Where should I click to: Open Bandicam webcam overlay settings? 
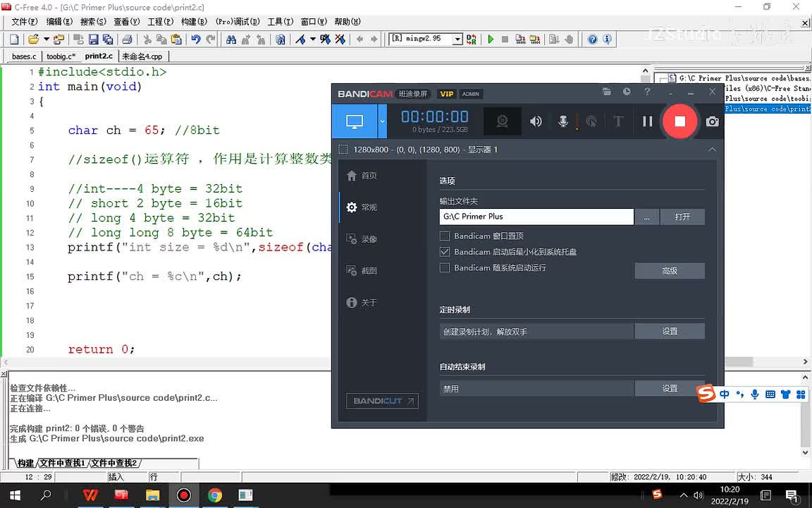(x=502, y=121)
